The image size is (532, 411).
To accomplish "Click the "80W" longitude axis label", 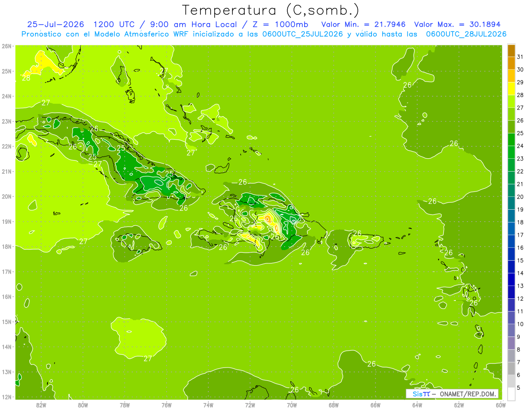I will click(x=83, y=405).
